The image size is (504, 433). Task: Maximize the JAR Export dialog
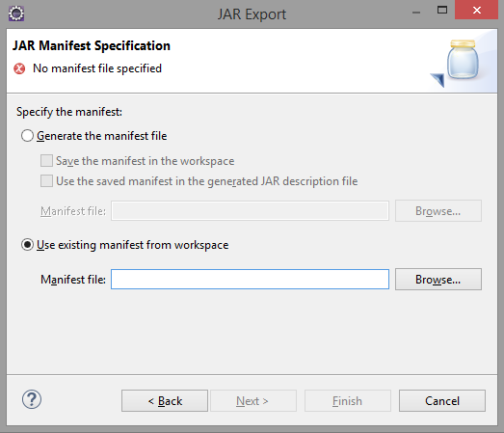(442, 10)
